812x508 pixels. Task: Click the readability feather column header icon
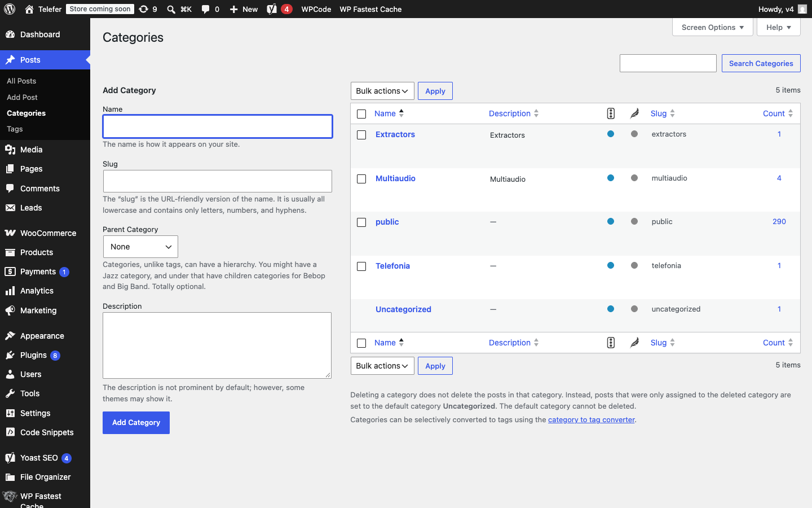pyautogui.click(x=634, y=113)
